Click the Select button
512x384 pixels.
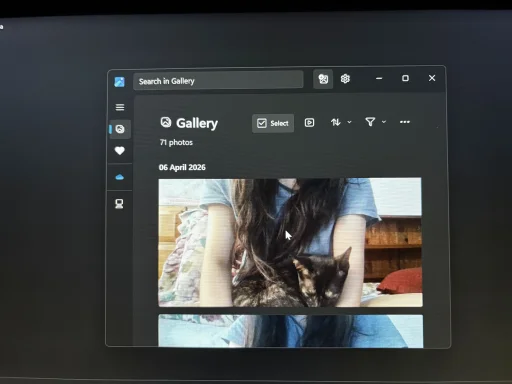[273, 123]
